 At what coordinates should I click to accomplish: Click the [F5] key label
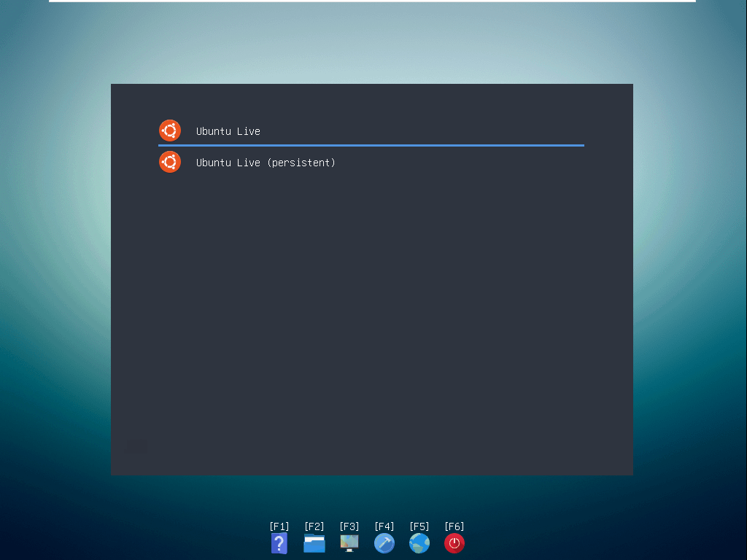pyautogui.click(x=419, y=526)
